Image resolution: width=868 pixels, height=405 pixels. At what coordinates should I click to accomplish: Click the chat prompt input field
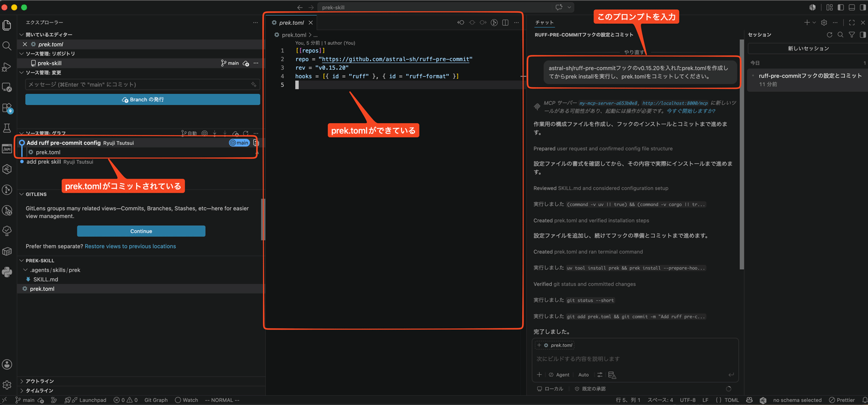click(635, 359)
